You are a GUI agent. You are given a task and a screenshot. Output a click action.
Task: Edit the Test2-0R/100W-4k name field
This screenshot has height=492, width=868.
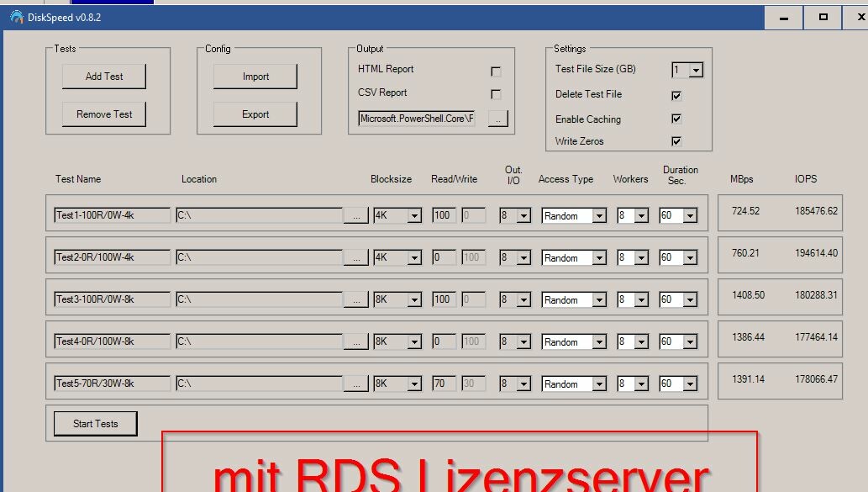click(x=112, y=257)
